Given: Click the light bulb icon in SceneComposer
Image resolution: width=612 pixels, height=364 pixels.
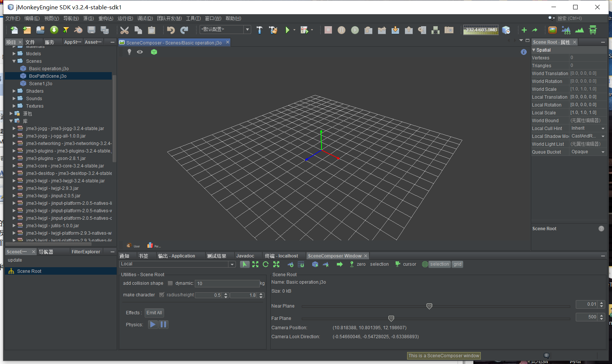Looking at the screenshot, I should 129,52.
